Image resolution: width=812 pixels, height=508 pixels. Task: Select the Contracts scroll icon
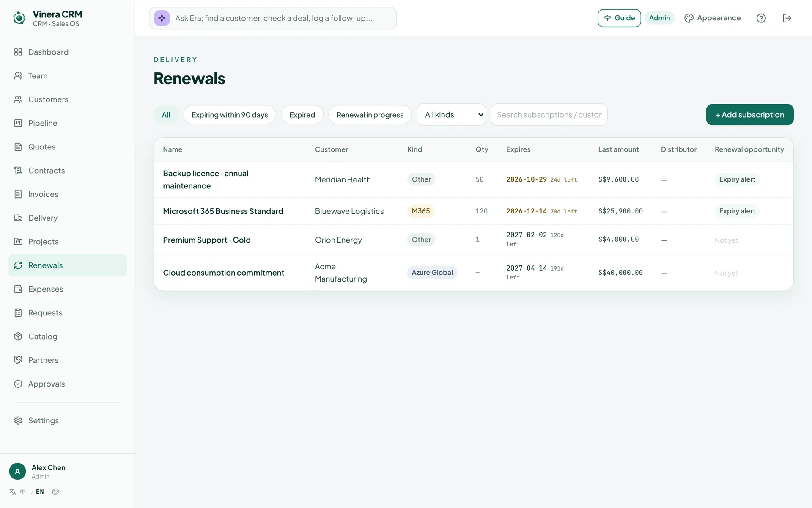pos(18,171)
